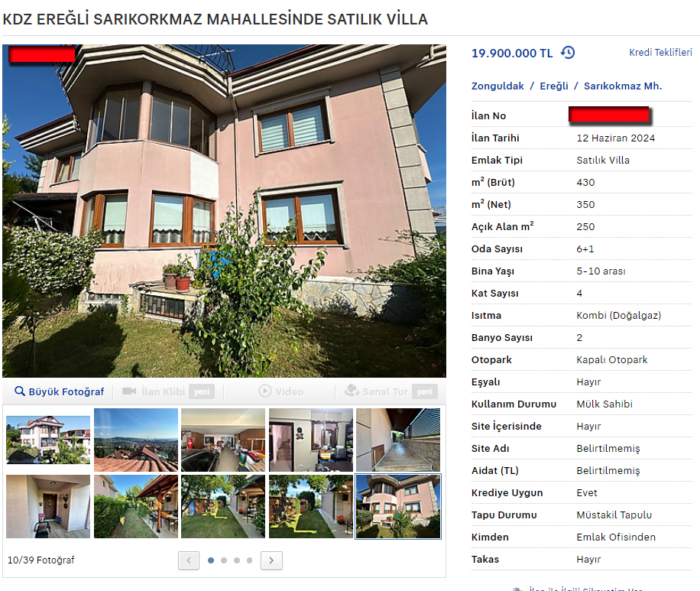This screenshot has height=591, width=700.
Task: Open the Sarıkokmaz Mh. neighborhood link
Action: (622, 86)
